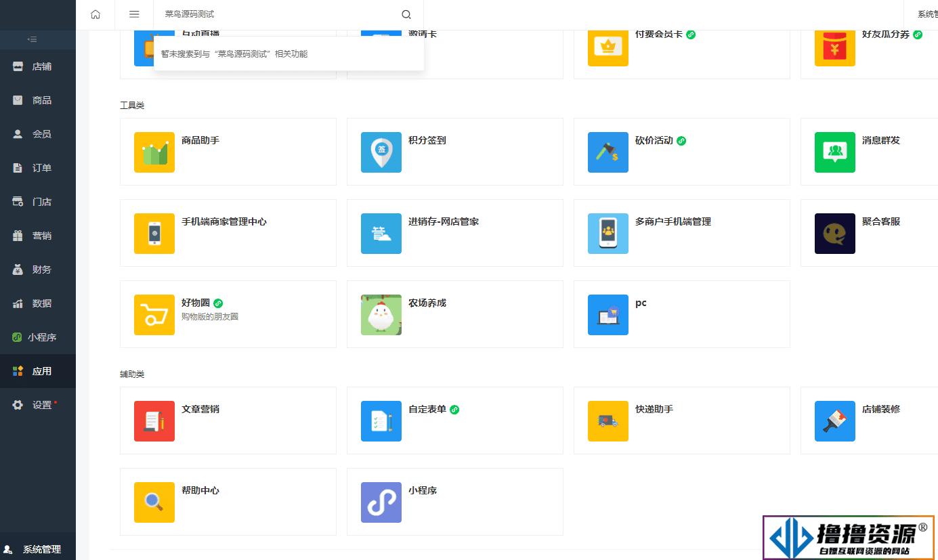Screen dimensions: 938x560
Task: Open 订单 in the sidebar
Action: coord(38,168)
